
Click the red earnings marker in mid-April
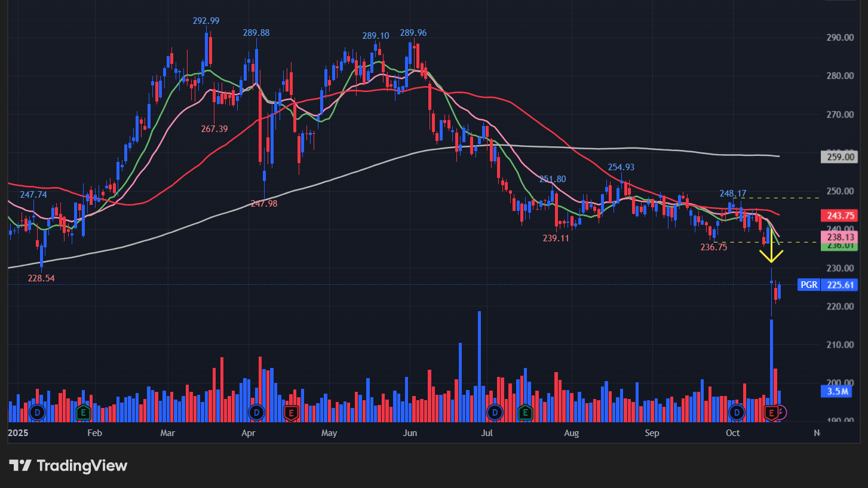click(291, 412)
